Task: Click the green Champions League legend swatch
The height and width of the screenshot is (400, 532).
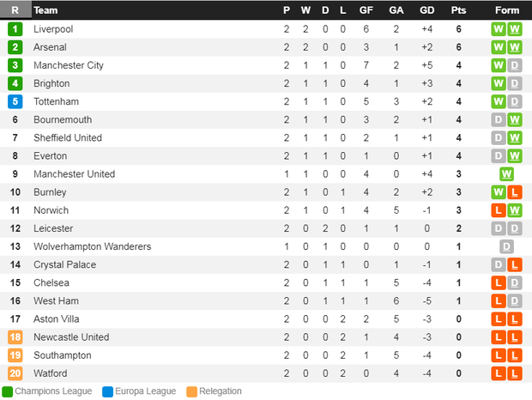Action: tap(8, 391)
